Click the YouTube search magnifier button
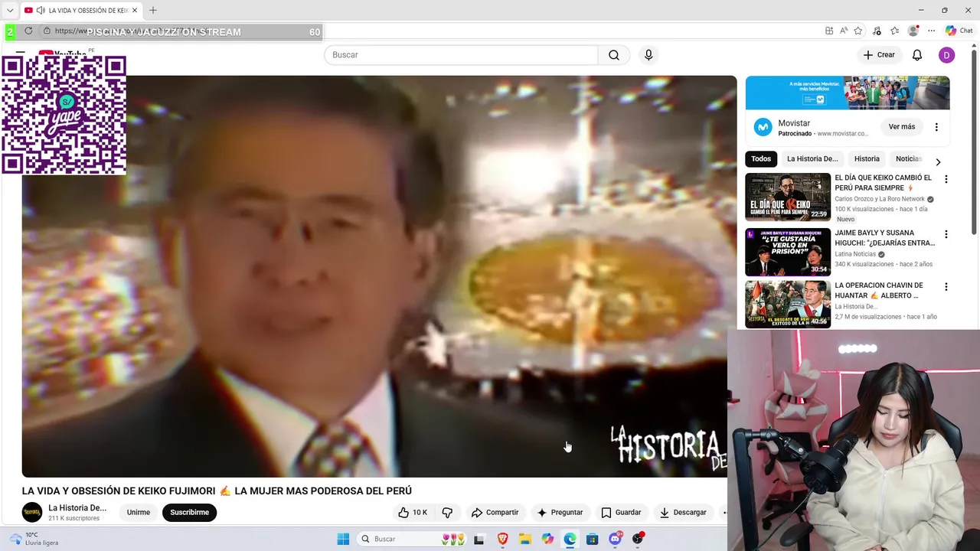The image size is (980, 551). [614, 55]
